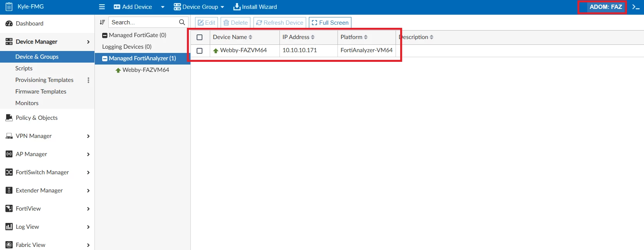This screenshot has height=250, width=644.
Task: Click the Policy & Objects icon
Action: pos(9,118)
